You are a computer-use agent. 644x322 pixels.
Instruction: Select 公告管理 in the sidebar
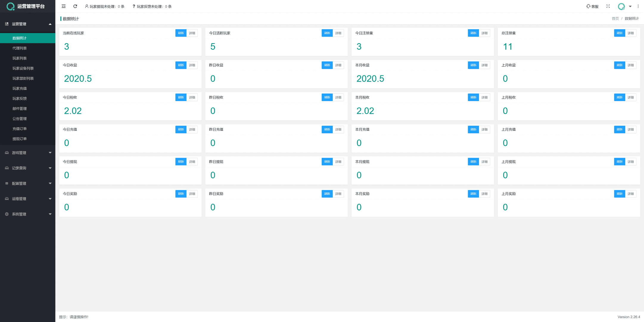(x=20, y=119)
